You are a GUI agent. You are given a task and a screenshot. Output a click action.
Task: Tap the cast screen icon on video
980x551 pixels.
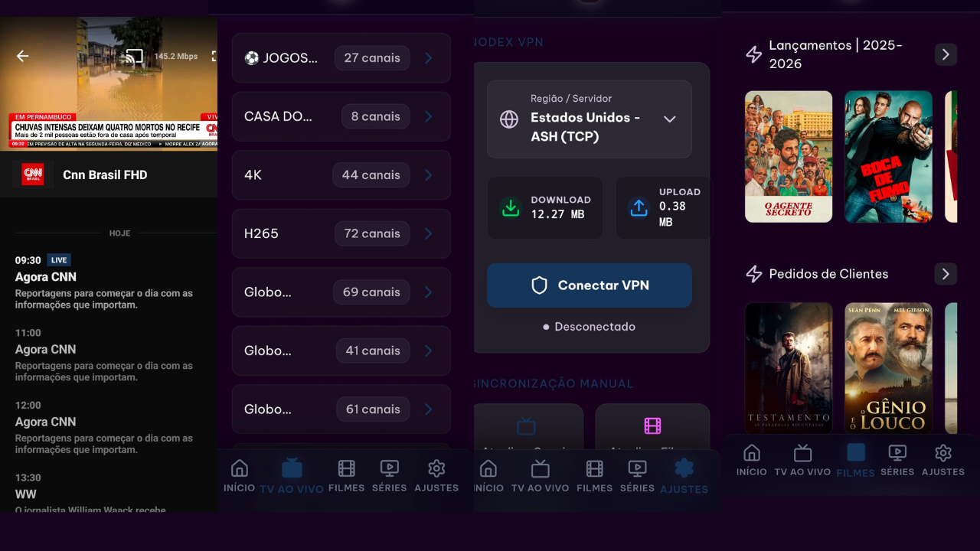coord(135,57)
